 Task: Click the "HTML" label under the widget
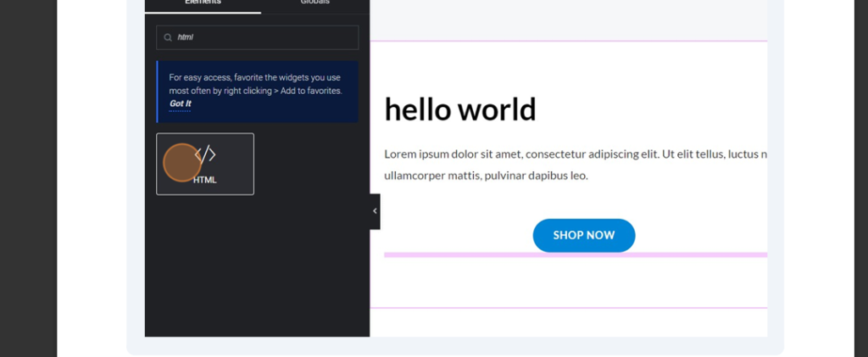[205, 180]
